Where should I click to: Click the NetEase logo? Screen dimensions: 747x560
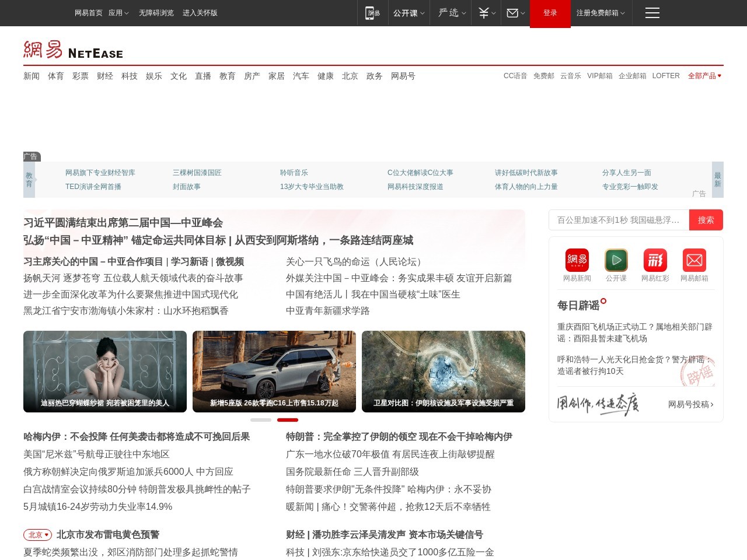[74, 50]
